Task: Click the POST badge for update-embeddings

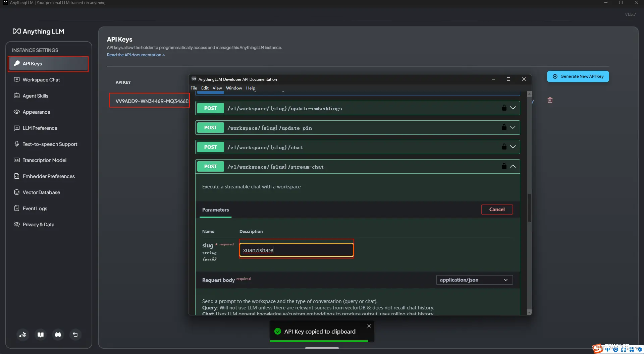Action: tap(210, 108)
